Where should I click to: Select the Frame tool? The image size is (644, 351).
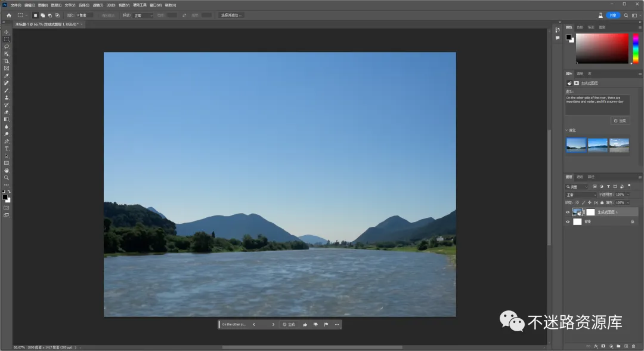[x=6, y=69]
